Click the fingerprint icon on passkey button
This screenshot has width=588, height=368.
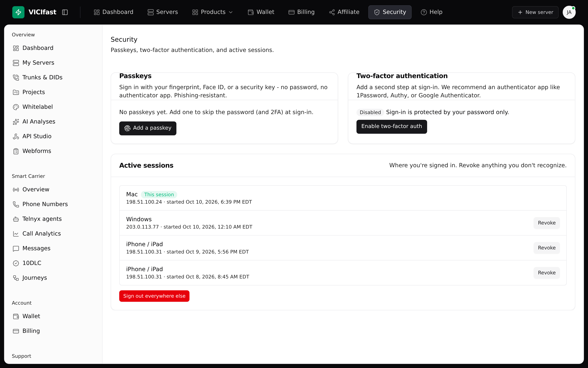click(127, 128)
